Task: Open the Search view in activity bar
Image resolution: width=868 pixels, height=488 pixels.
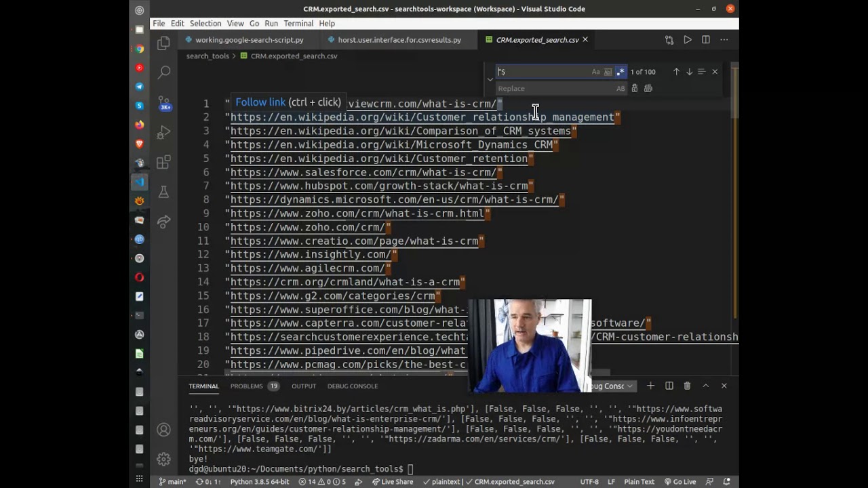Action: tap(163, 72)
